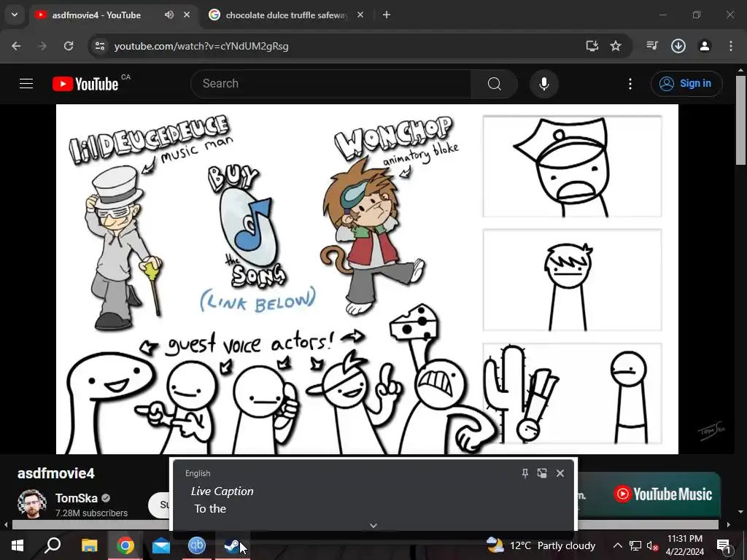Go back to previous page
747x560 pixels.
pyautogui.click(x=16, y=46)
